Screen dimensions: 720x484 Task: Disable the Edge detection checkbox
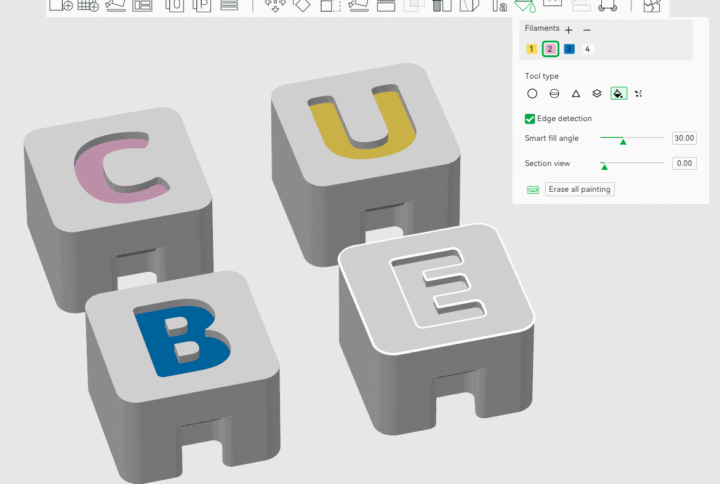pyautogui.click(x=531, y=119)
